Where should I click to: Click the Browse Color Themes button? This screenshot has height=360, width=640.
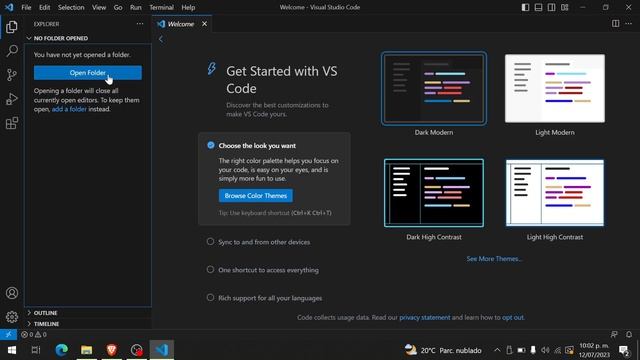(x=256, y=196)
